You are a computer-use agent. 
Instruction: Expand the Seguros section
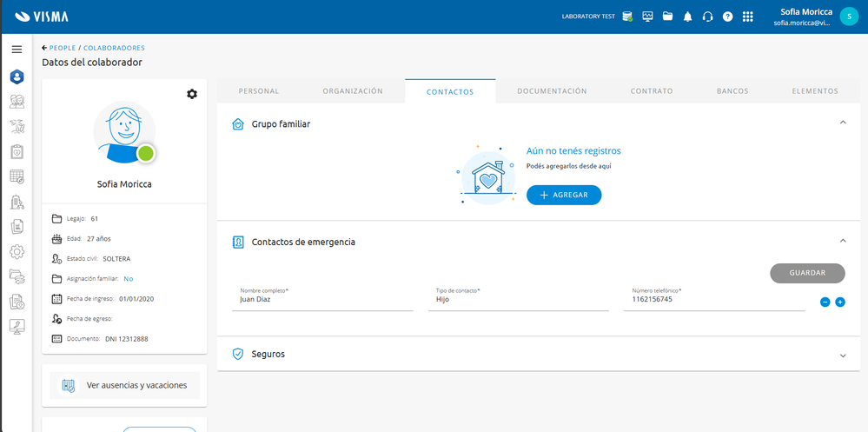(x=843, y=355)
